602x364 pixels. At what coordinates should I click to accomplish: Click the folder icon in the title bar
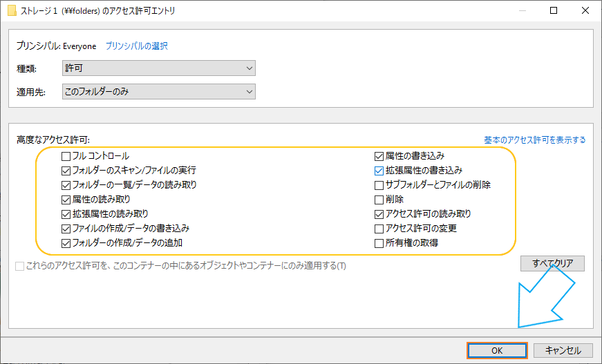pos(12,10)
